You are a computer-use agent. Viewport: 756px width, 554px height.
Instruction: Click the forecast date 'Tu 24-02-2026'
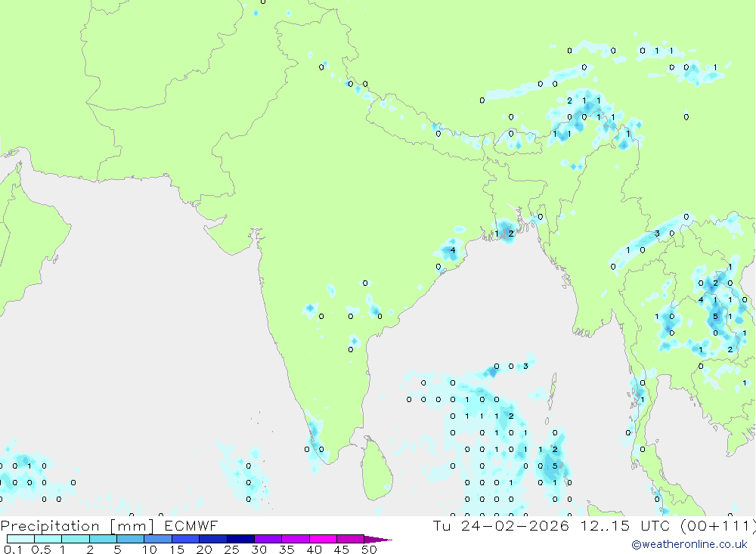pyautogui.click(x=501, y=525)
